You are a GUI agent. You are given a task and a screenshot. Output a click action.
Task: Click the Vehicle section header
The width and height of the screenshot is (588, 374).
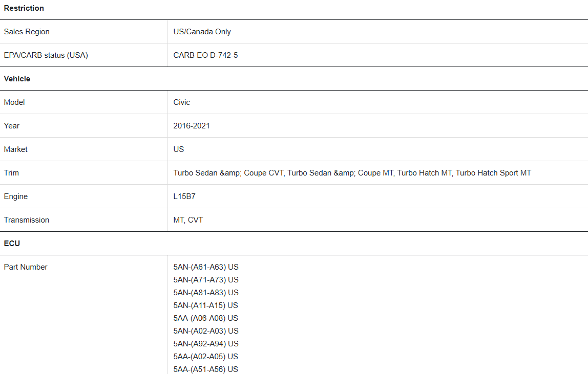17,79
